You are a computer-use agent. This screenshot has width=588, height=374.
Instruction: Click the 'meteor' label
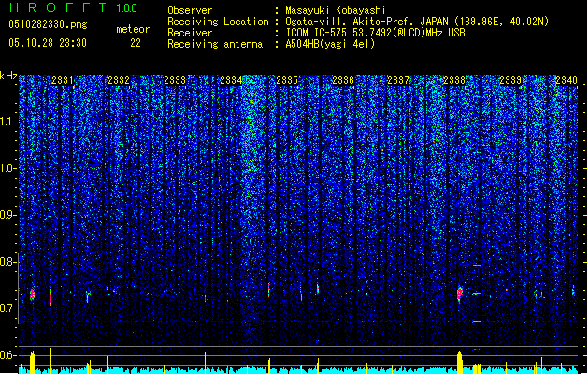pyautogui.click(x=133, y=29)
